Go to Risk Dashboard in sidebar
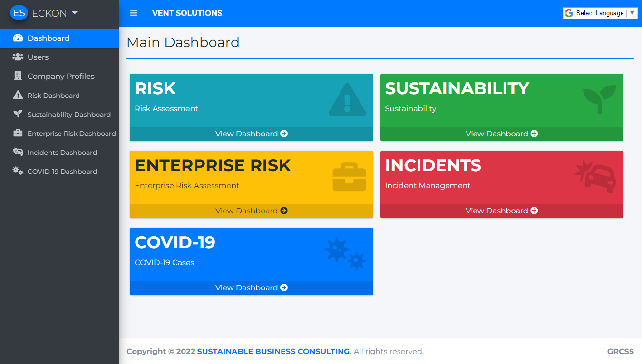642x364 pixels. [x=53, y=96]
